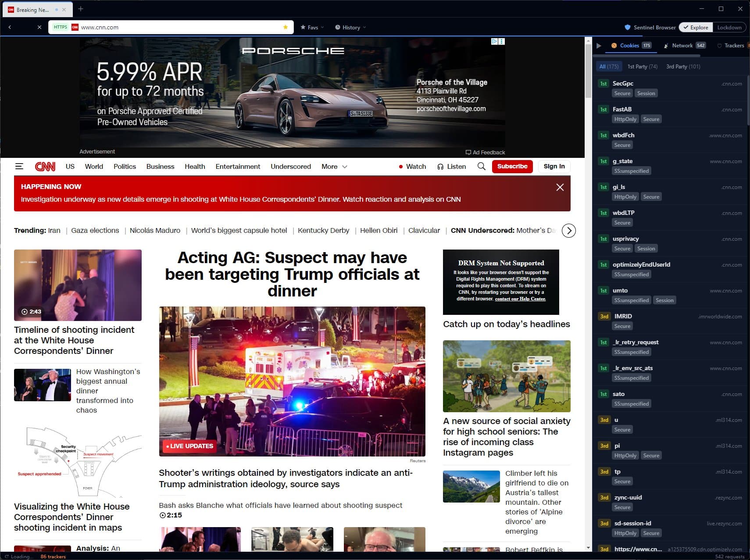The height and width of the screenshot is (560, 750).
Task: Expand the More navigation menu
Action: click(x=334, y=167)
